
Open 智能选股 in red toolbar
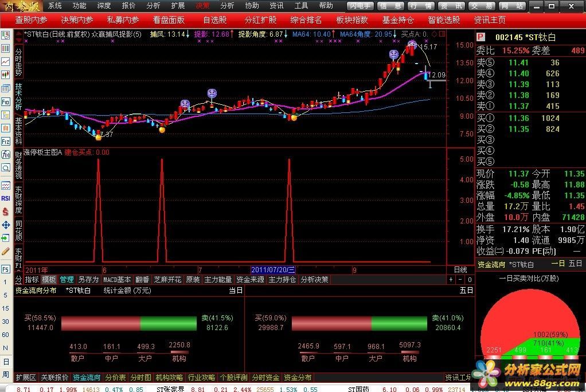tap(444, 20)
